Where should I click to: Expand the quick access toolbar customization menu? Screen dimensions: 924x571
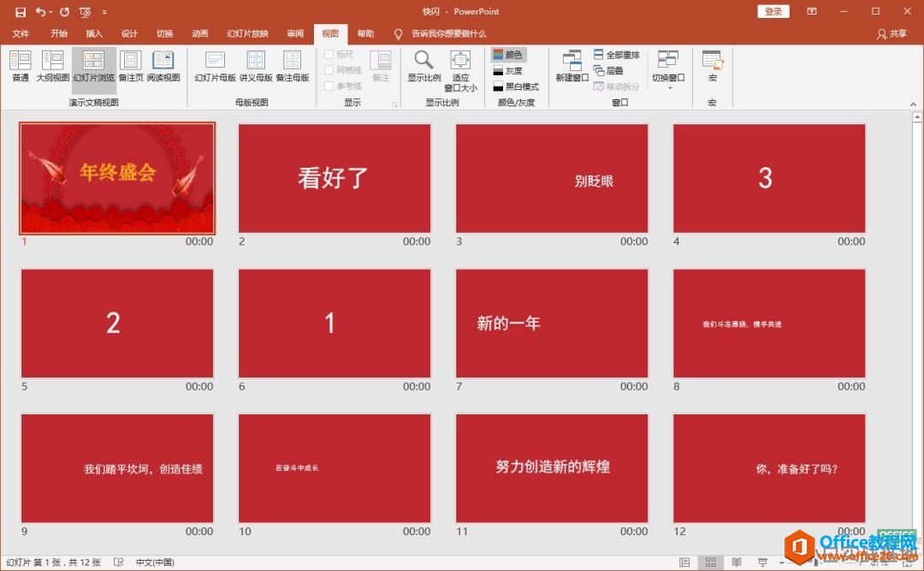tap(104, 11)
